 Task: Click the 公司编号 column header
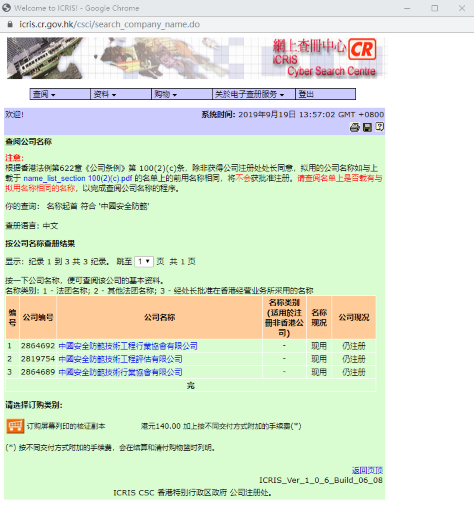[x=38, y=317]
